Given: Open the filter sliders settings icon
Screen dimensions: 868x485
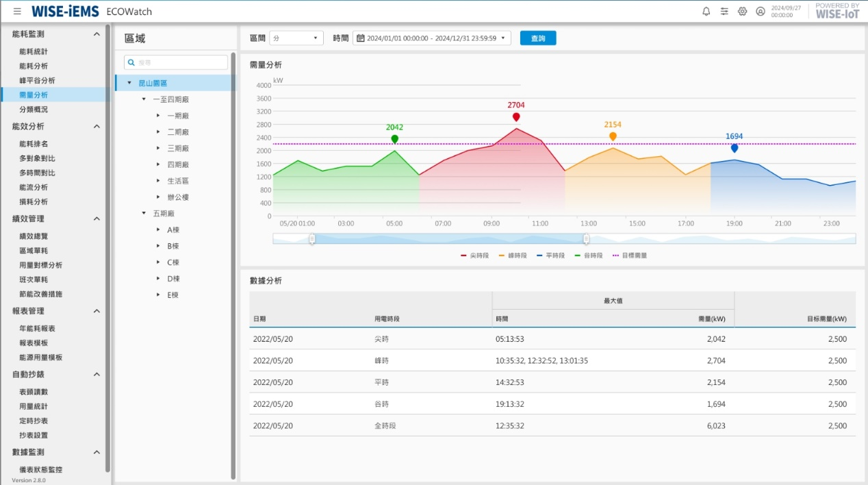Looking at the screenshot, I should click(724, 12).
